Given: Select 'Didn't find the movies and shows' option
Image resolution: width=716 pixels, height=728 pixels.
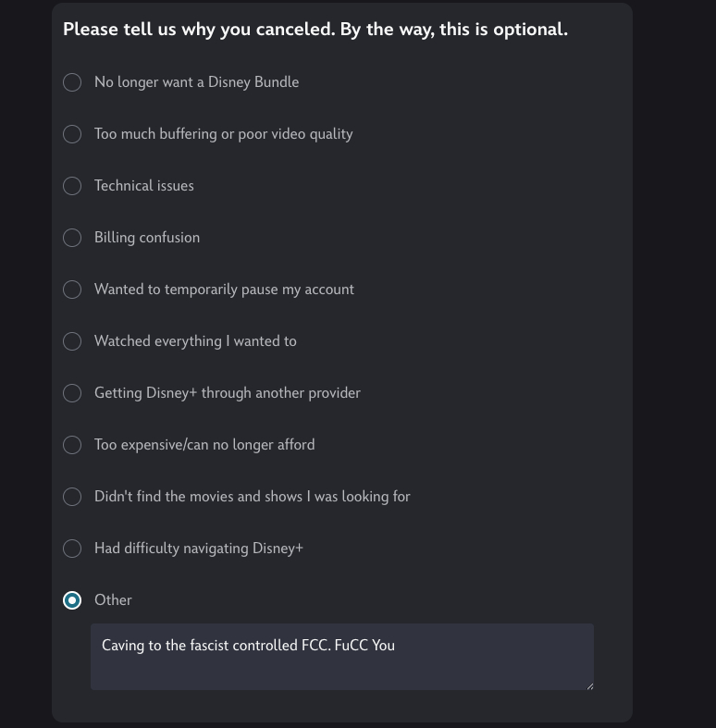Looking at the screenshot, I should 72,497.
